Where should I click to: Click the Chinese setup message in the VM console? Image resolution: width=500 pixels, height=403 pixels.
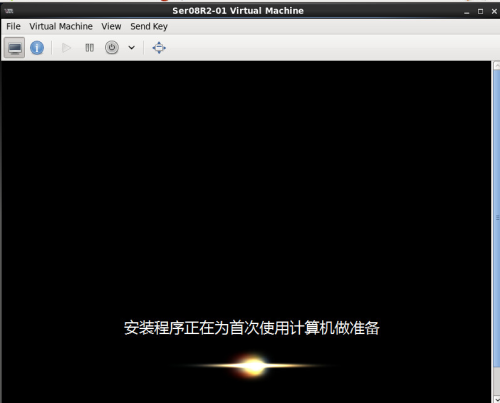pyautogui.click(x=252, y=328)
